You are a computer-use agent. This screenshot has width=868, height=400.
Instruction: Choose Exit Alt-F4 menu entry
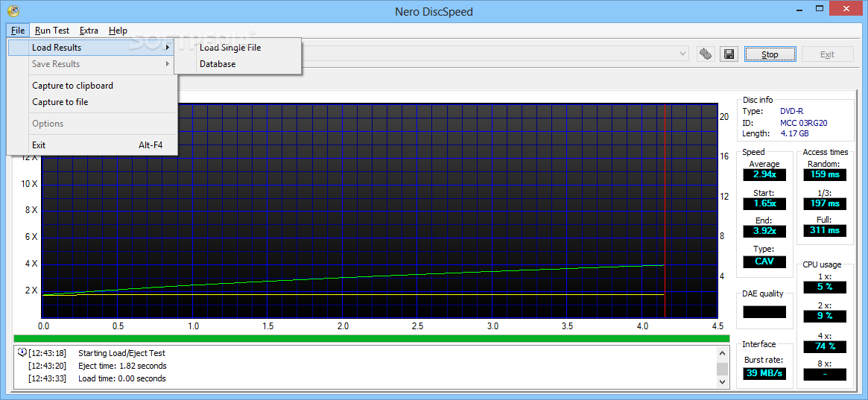tap(92, 145)
